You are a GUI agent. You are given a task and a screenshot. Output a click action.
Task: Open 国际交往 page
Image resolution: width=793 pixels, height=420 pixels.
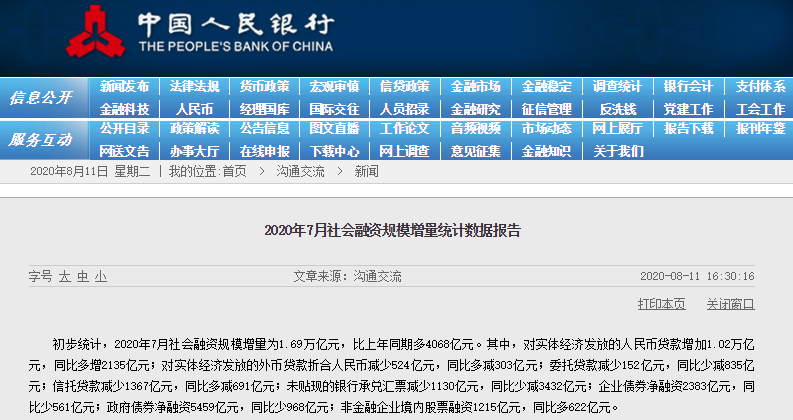(334, 109)
